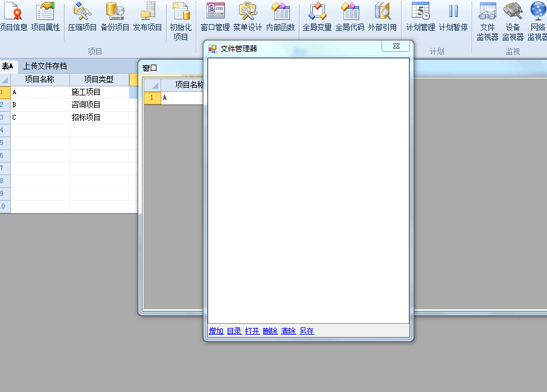This screenshot has height=392, width=547.
Task: Click the 文件管理器 title bar icon
Action: [213, 49]
